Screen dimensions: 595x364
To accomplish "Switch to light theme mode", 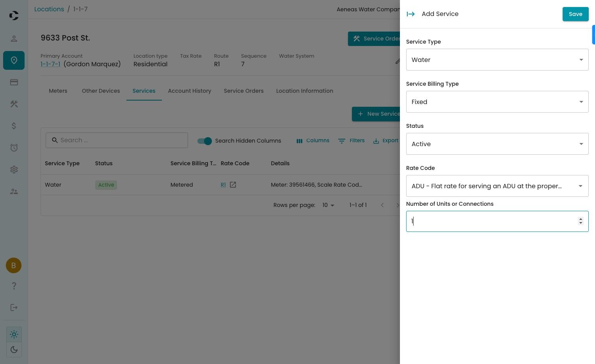I will (x=14, y=334).
